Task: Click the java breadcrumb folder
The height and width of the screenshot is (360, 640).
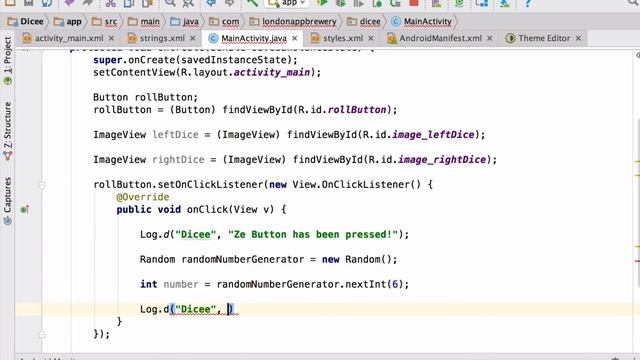Action: pyautogui.click(x=184, y=22)
